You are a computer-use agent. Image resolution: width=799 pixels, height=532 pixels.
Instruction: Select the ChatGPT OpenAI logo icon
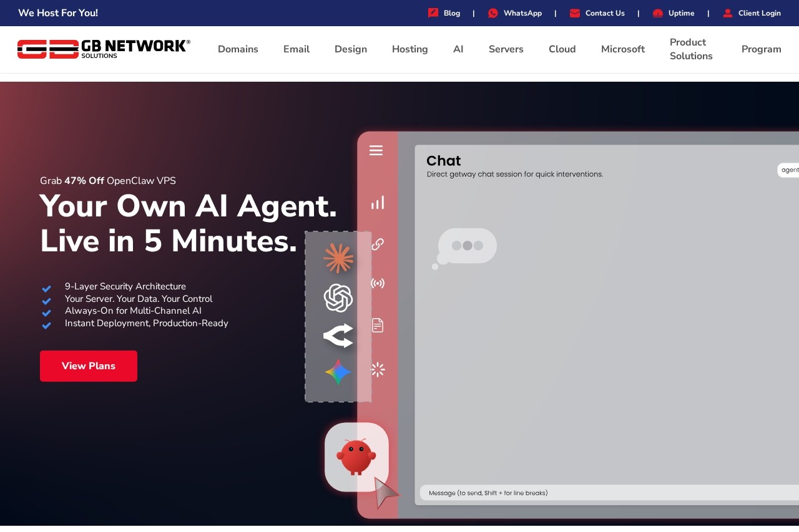[x=338, y=298]
